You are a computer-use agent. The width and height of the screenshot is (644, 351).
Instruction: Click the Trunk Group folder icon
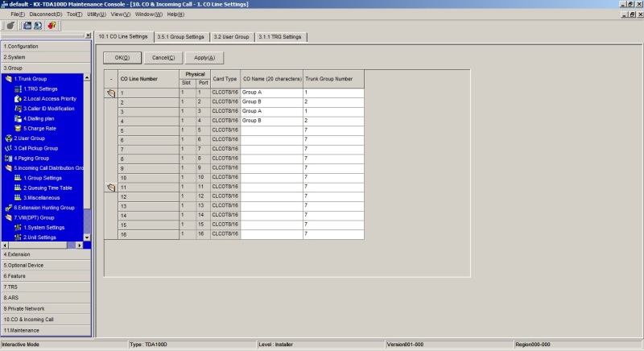tap(8, 79)
